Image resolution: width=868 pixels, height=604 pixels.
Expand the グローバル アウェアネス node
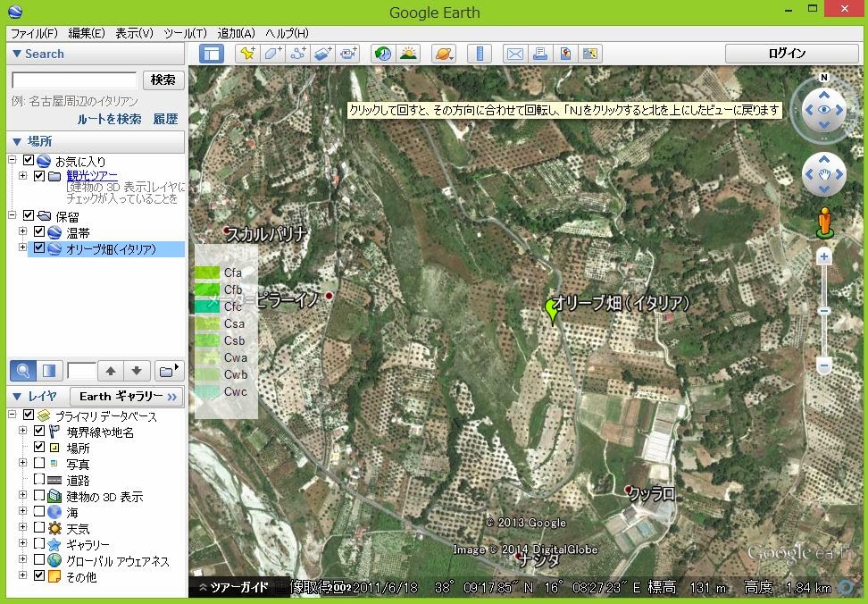point(22,559)
